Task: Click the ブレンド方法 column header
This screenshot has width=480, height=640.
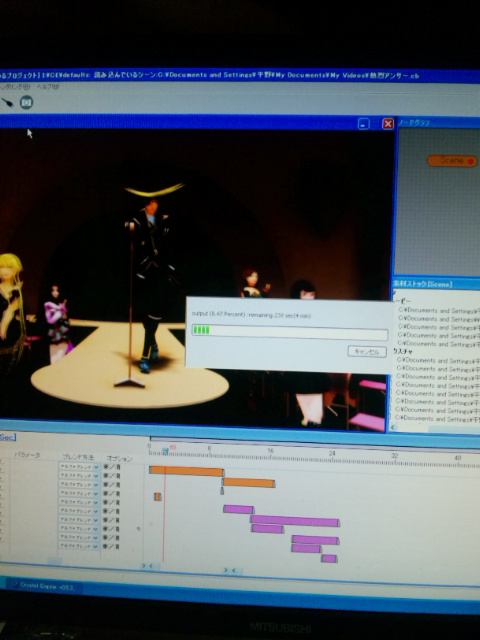Action: (78, 457)
